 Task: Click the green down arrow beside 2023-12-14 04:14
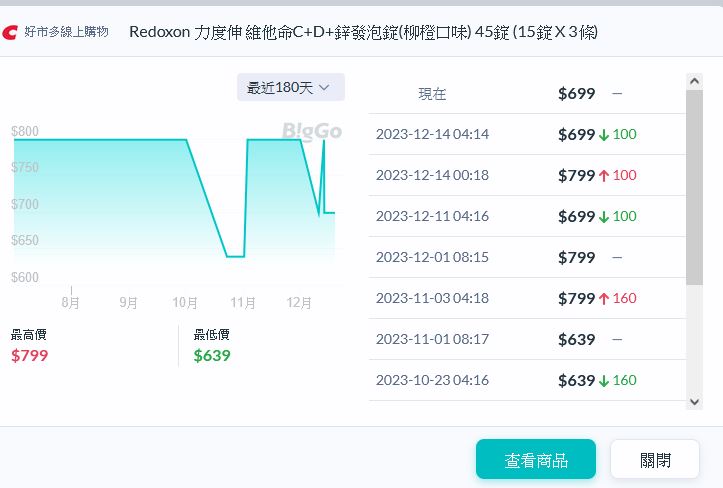(604, 134)
